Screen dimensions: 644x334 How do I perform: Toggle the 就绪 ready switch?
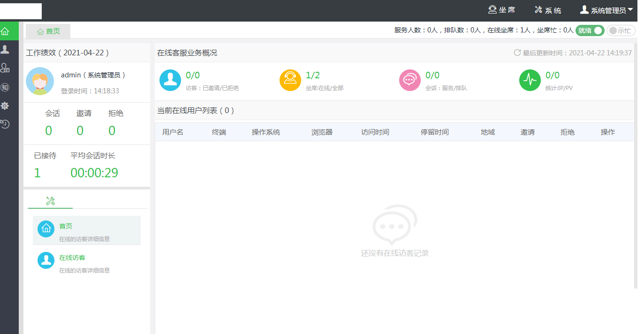(590, 30)
